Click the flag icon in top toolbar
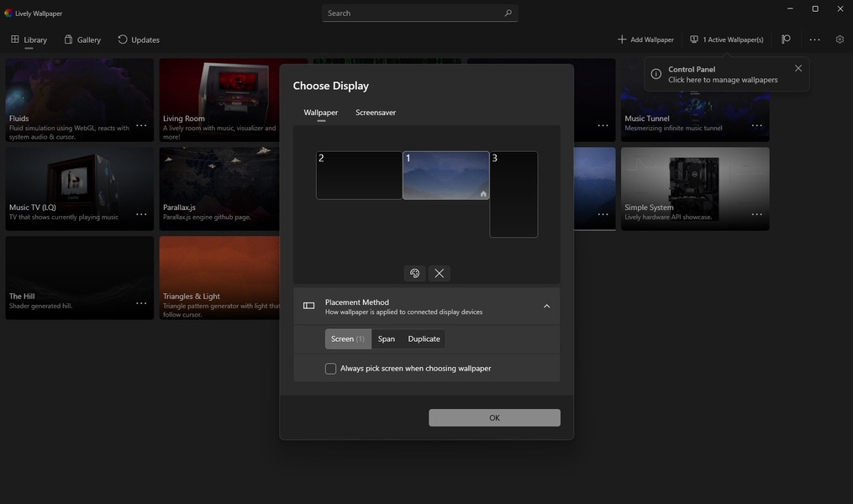 point(786,39)
